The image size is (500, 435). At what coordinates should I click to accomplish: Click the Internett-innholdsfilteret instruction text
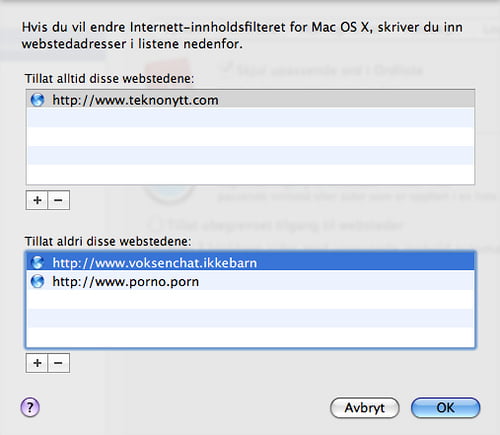pyautogui.click(x=242, y=35)
